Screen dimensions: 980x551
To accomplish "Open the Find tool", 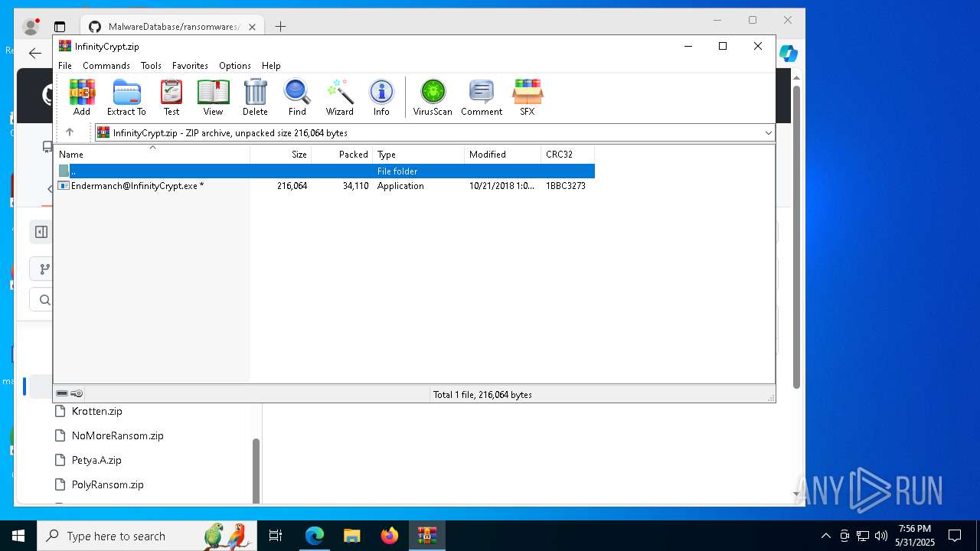I will click(x=297, y=97).
